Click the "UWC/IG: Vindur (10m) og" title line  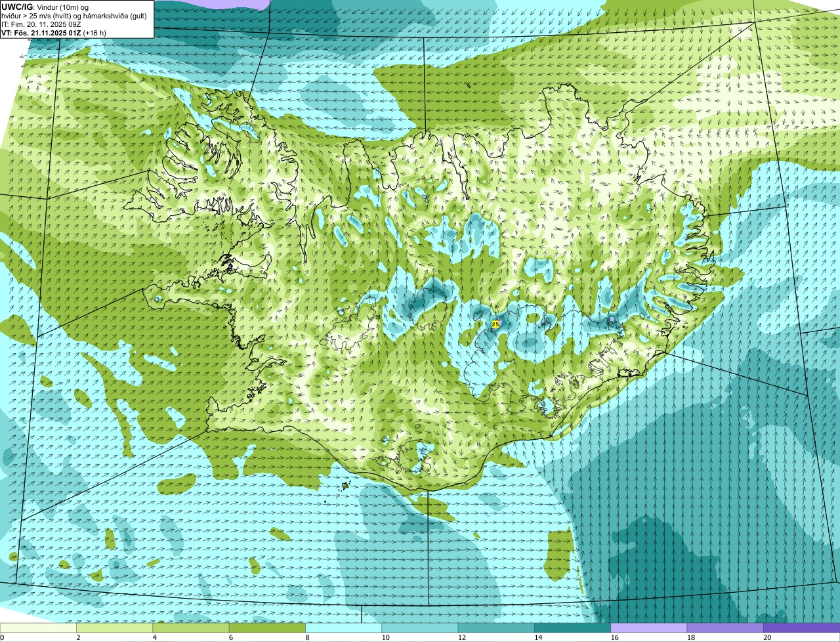tap(46, 7)
